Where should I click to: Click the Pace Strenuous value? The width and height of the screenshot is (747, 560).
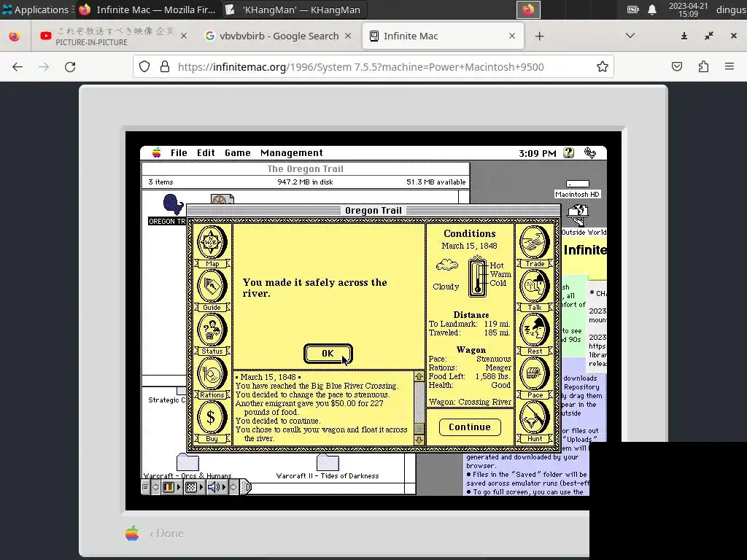click(x=494, y=359)
